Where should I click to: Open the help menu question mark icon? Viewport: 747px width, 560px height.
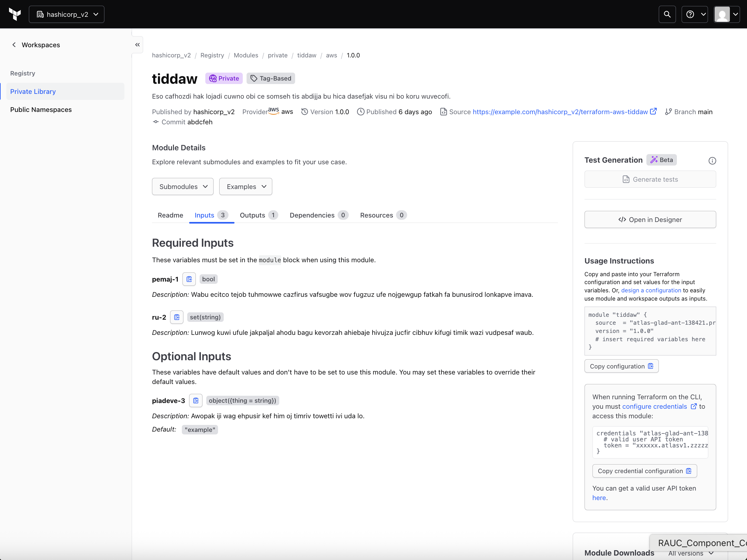[694, 14]
